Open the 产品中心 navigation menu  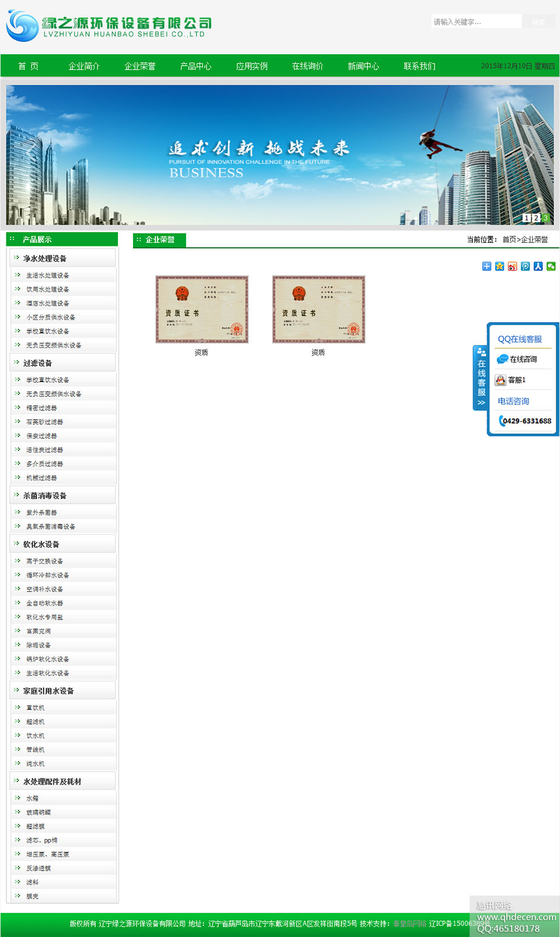[x=195, y=66]
